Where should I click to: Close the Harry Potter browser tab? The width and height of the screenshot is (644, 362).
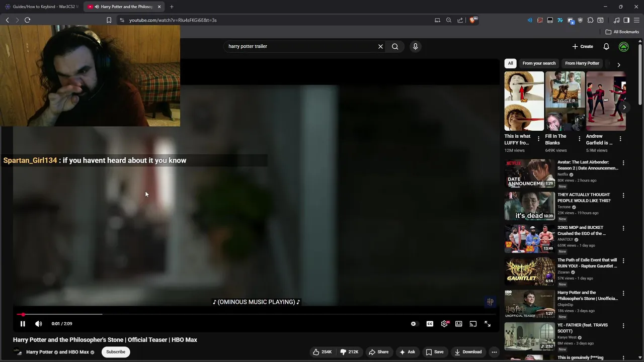click(x=159, y=7)
